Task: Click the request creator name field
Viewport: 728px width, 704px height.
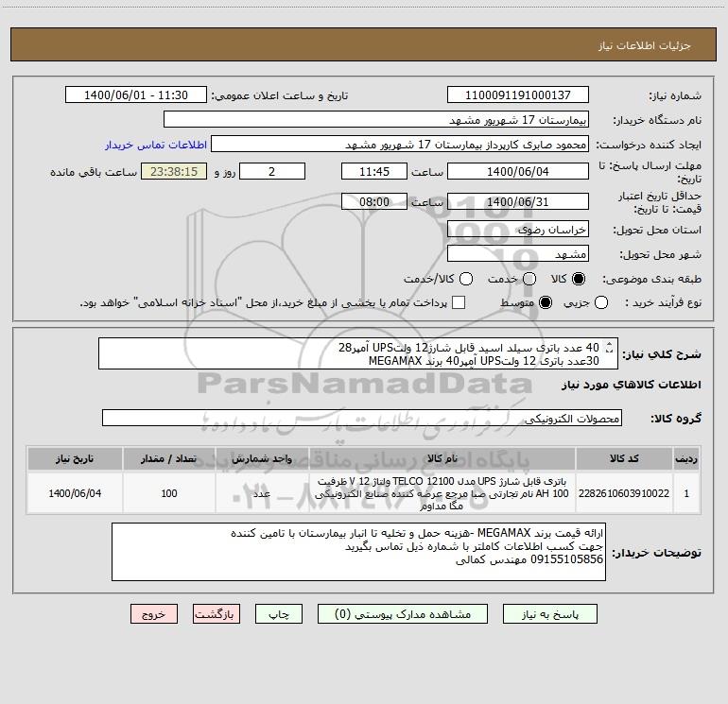Action: [x=400, y=145]
